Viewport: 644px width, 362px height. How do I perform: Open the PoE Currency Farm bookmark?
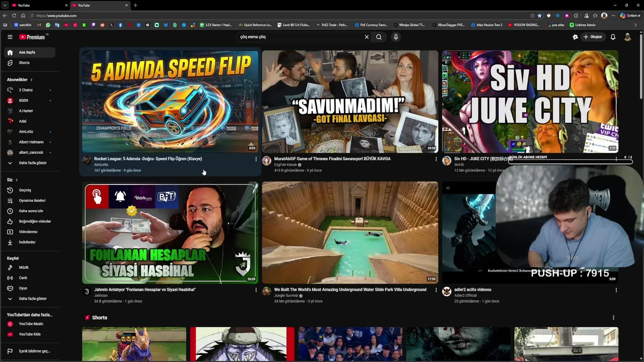click(x=371, y=25)
